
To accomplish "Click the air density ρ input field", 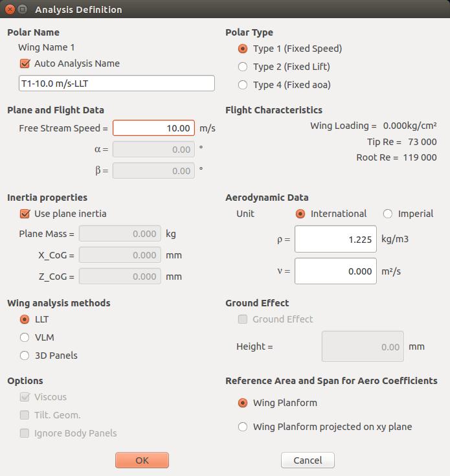I will [x=335, y=240].
